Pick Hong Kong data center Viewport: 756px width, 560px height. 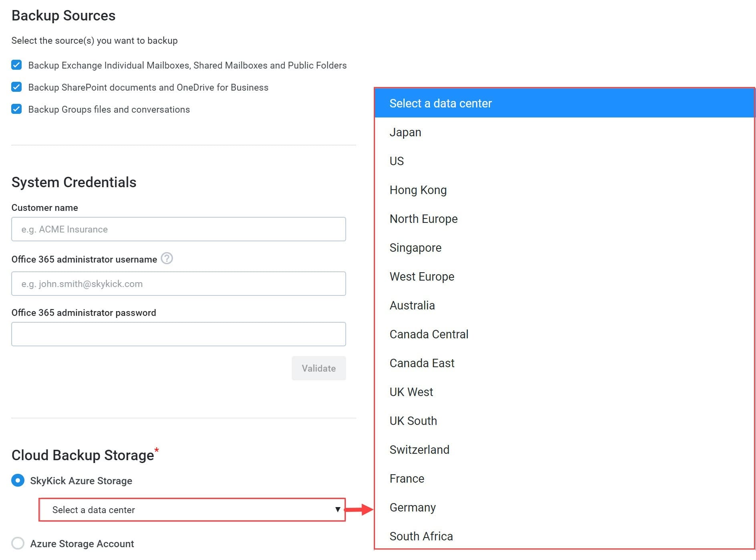pos(418,190)
